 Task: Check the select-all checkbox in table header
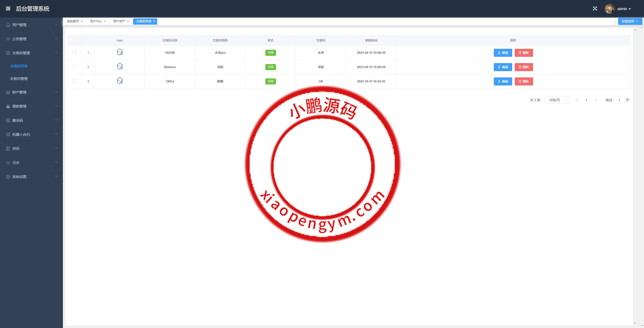pos(75,40)
